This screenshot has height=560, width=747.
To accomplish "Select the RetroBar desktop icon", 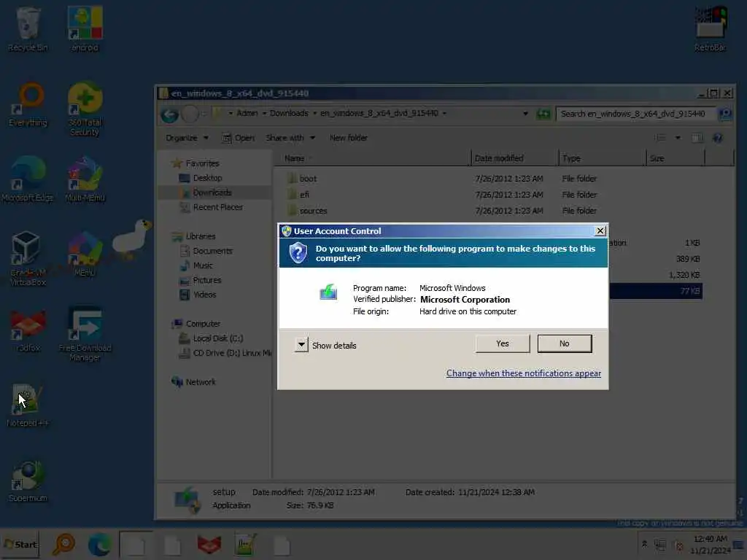I will click(711, 28).
